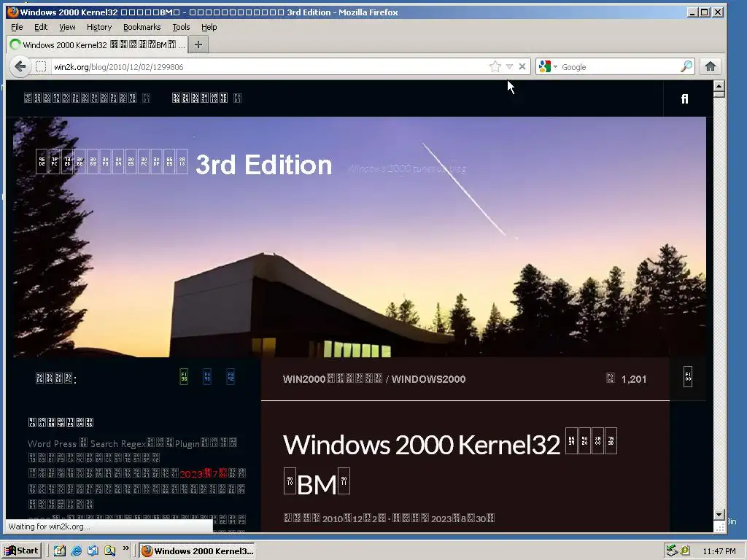The image size is (747, 560).
Task: Open the Bookmarks menu
Action: click(142, 27)
